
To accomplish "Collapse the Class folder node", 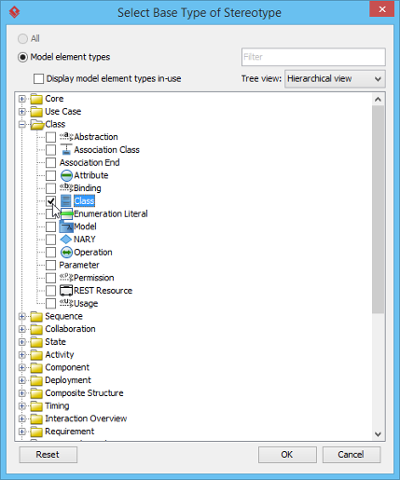I will coord(22,124).
